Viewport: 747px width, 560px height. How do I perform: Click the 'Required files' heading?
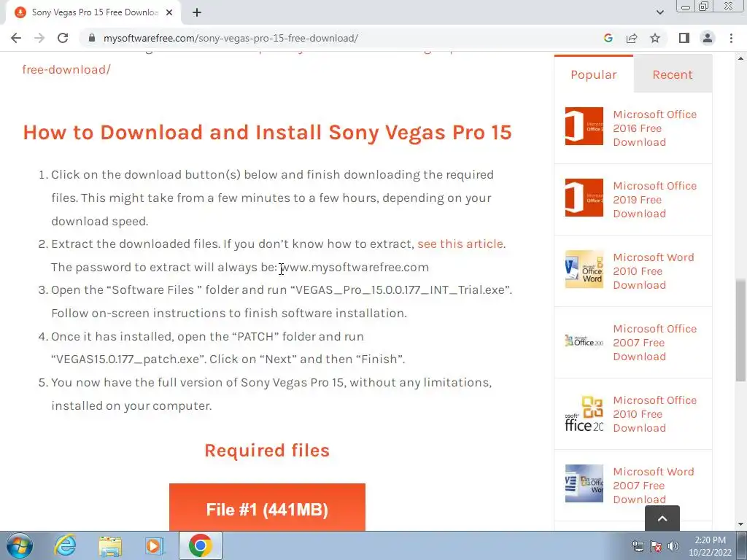[267, 451]
